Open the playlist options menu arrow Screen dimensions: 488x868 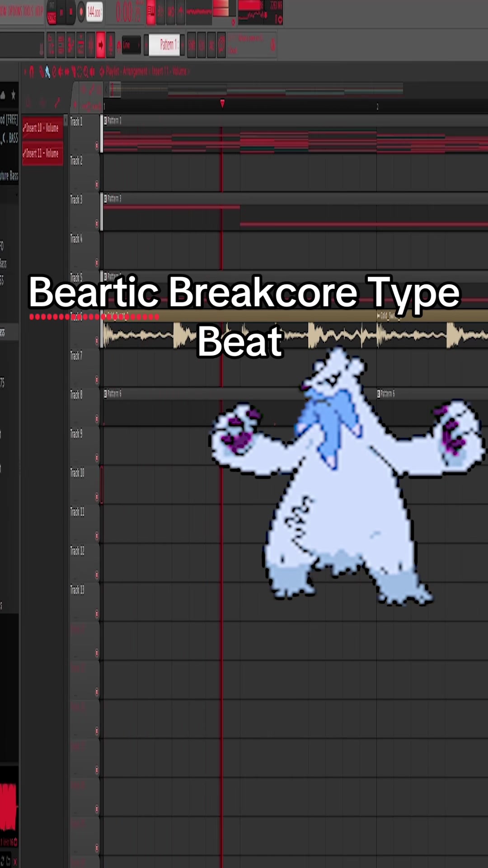point(25,71)
